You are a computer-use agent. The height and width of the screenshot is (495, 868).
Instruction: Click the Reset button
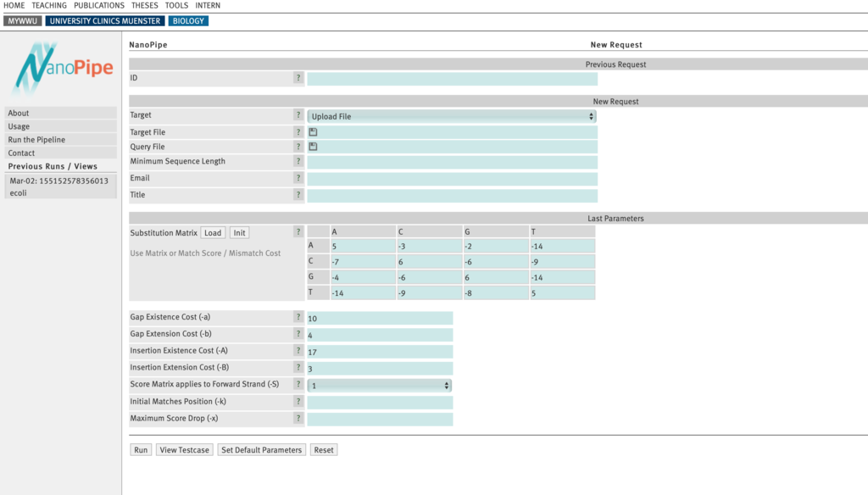(324, 450)
